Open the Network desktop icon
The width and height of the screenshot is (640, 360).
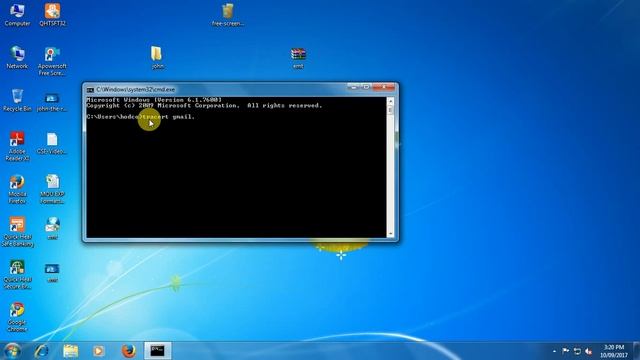pyautogui.click(x=17, y=58)
